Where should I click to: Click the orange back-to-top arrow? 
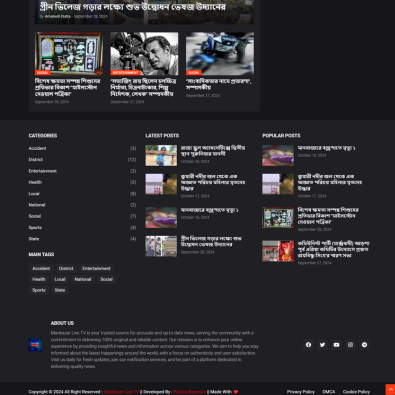390,389
